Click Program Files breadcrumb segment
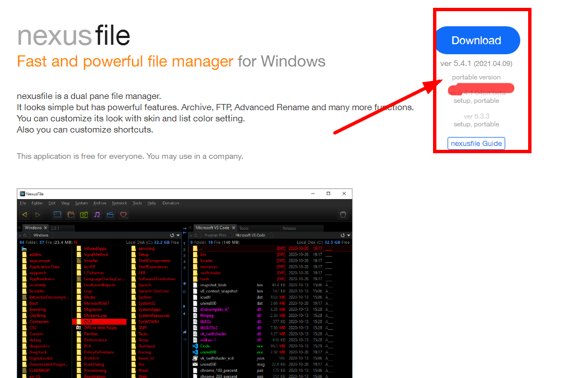 (215, 235)
